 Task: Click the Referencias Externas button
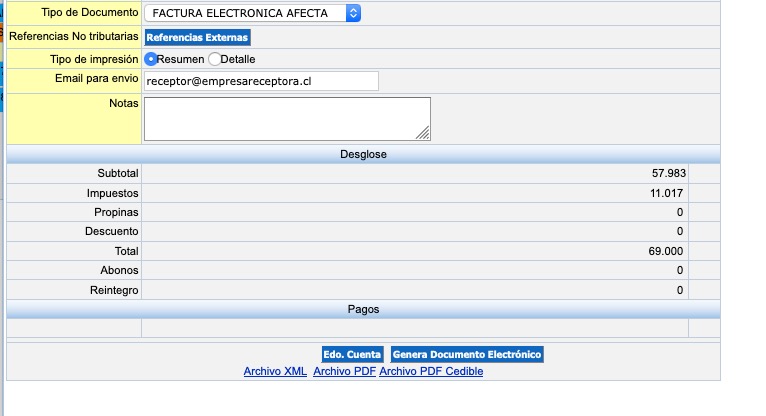point(197,37)
